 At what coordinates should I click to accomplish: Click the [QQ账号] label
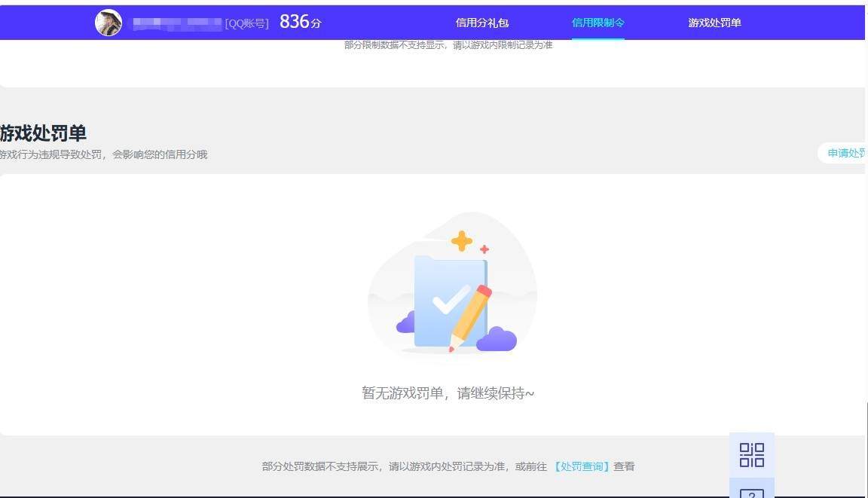(246, 23)
